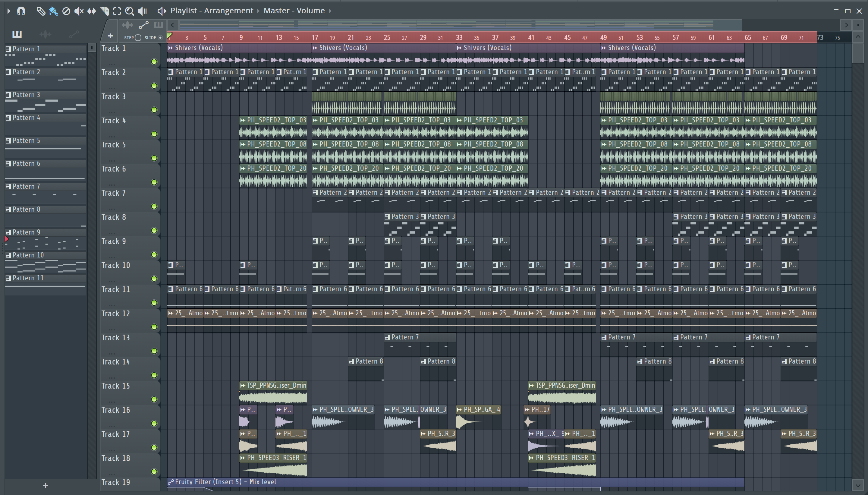
Task: Select the Paint brush tool
Action: tap(53, 11)
